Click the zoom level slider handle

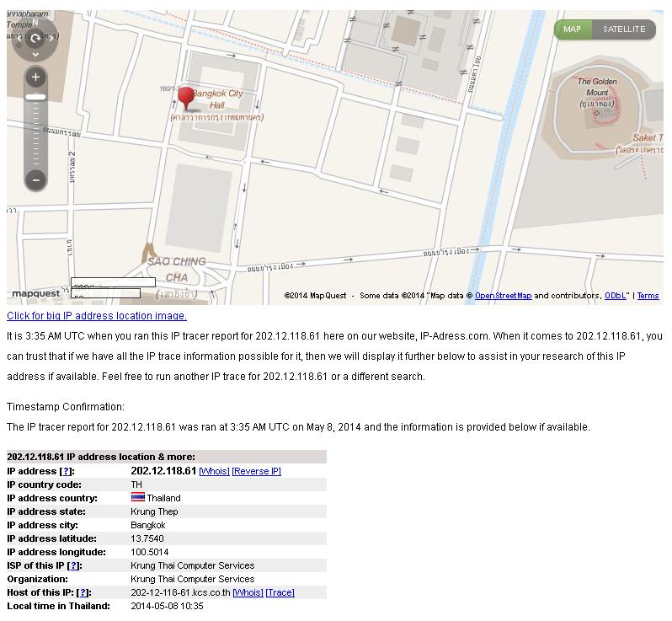[x=35, y=98]
